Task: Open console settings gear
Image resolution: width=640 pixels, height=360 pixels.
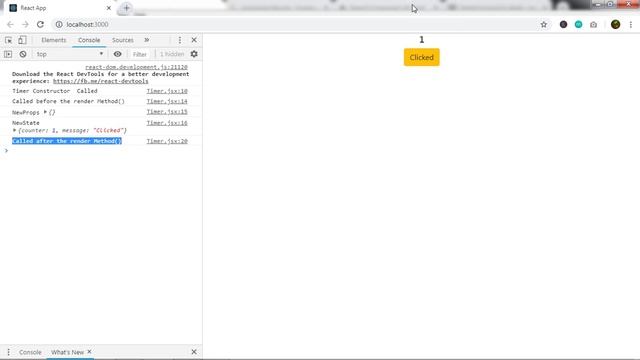Action: point(194,54)
